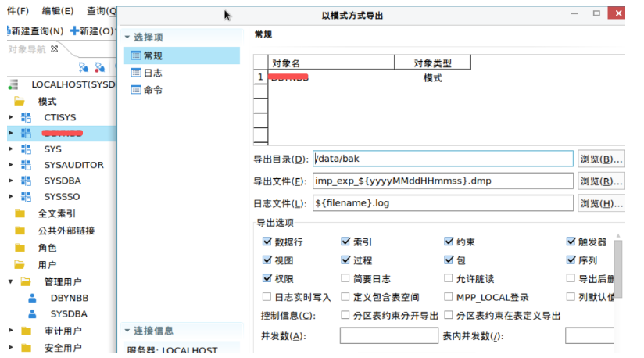Click 浏览(H) button for log file
644x358 pixels.
pos(601,203)
